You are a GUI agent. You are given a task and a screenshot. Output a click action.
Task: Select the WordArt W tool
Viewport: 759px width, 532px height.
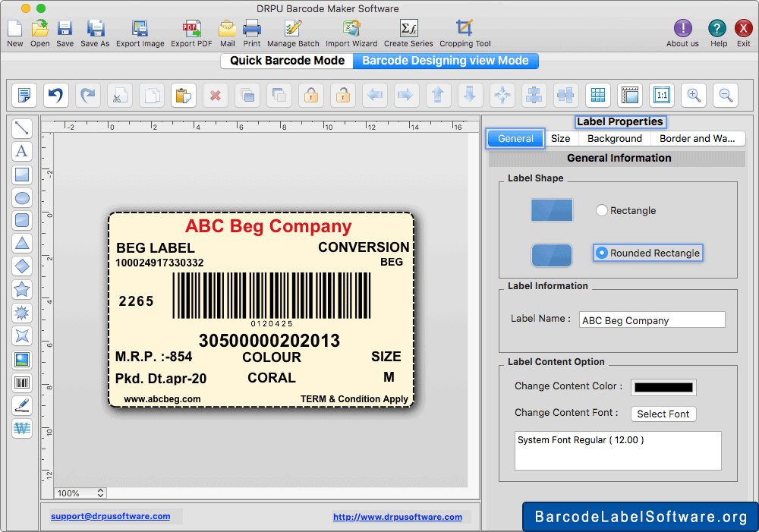22,428
